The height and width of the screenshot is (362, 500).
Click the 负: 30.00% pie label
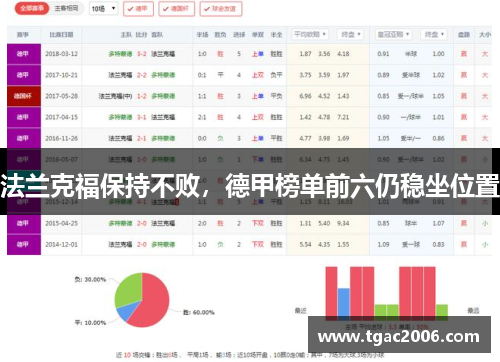coord(90,279)
